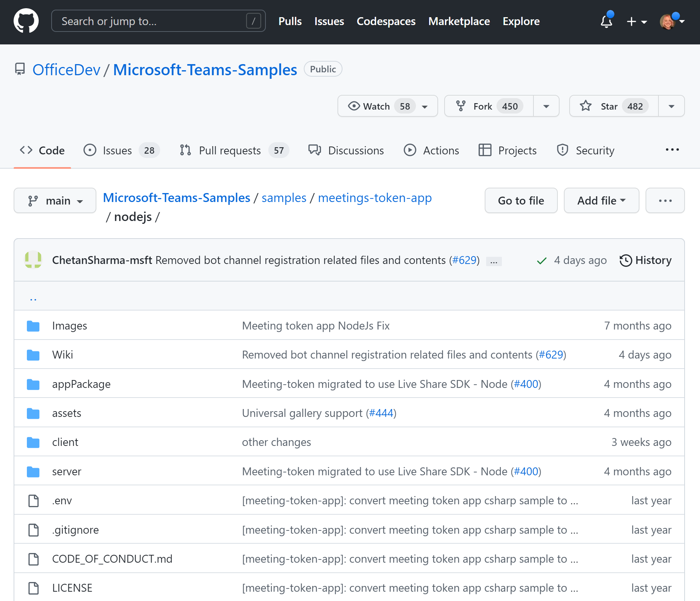700x601 pixels.
Task: Click the Pull requests icon
Action: 186,150
